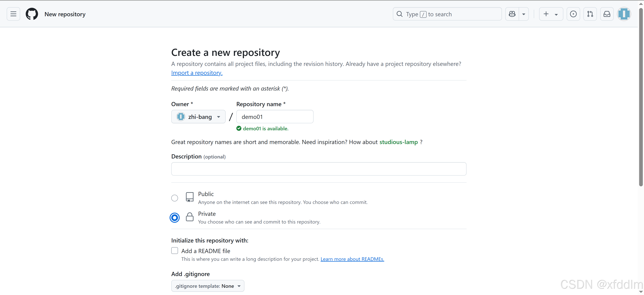Open the Notifications inbox icon
The width and height of the screenshot is (644, 295).
tap(607, 14)
